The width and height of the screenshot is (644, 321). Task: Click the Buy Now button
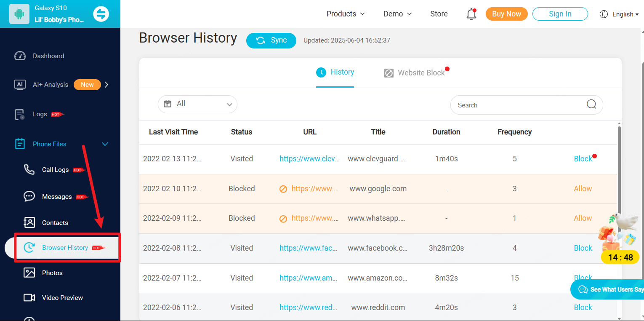[x=506, y=14]
